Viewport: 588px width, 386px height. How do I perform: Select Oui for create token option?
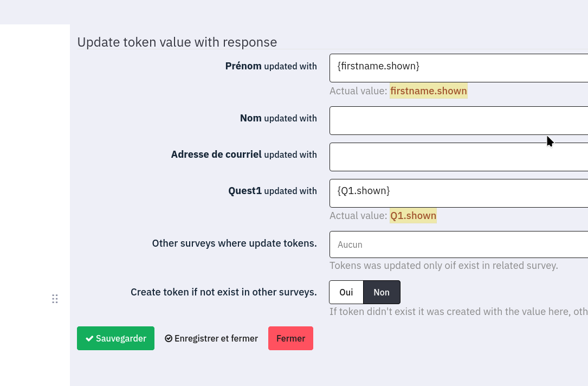[x=346, y=292]
